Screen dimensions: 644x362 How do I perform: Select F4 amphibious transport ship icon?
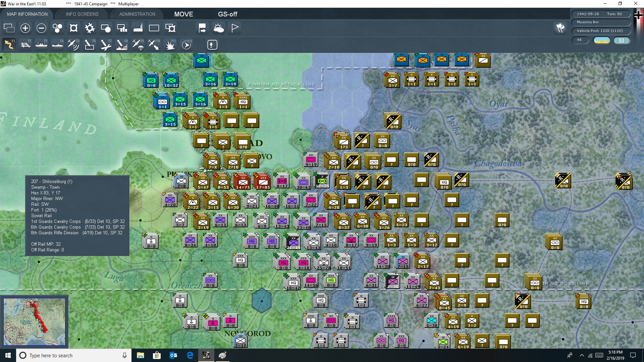click(x=57, y=45)
